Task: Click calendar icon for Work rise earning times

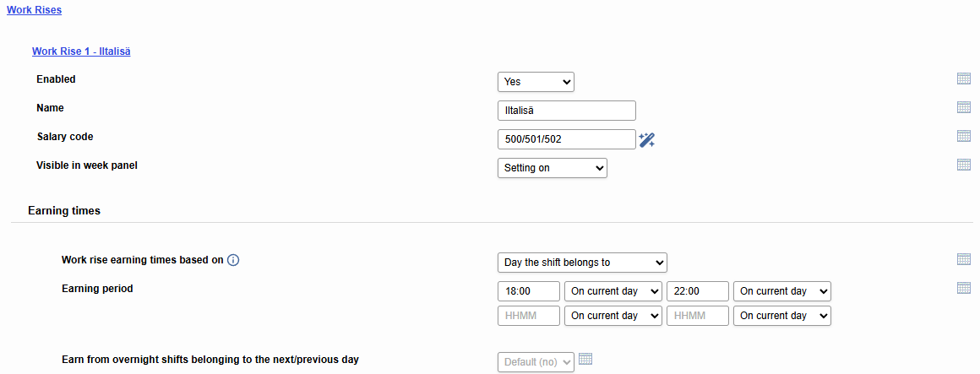Action: [x=964, y=260]
